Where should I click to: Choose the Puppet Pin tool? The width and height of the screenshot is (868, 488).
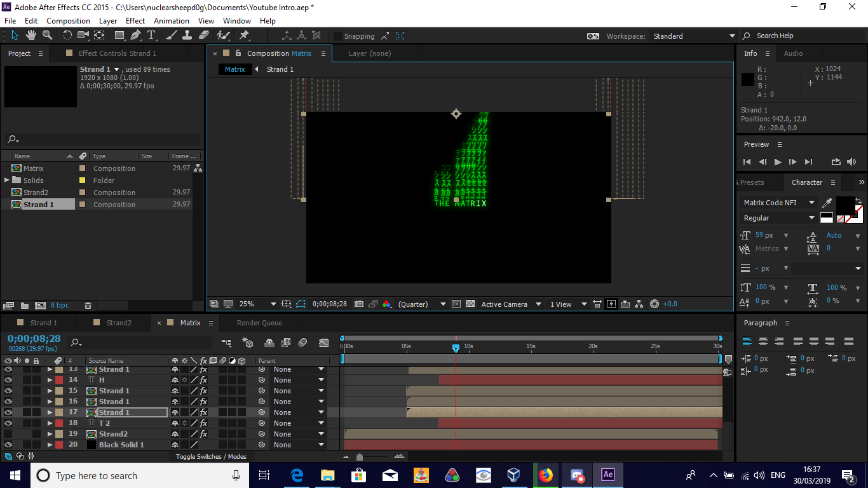tap(244, 36)
